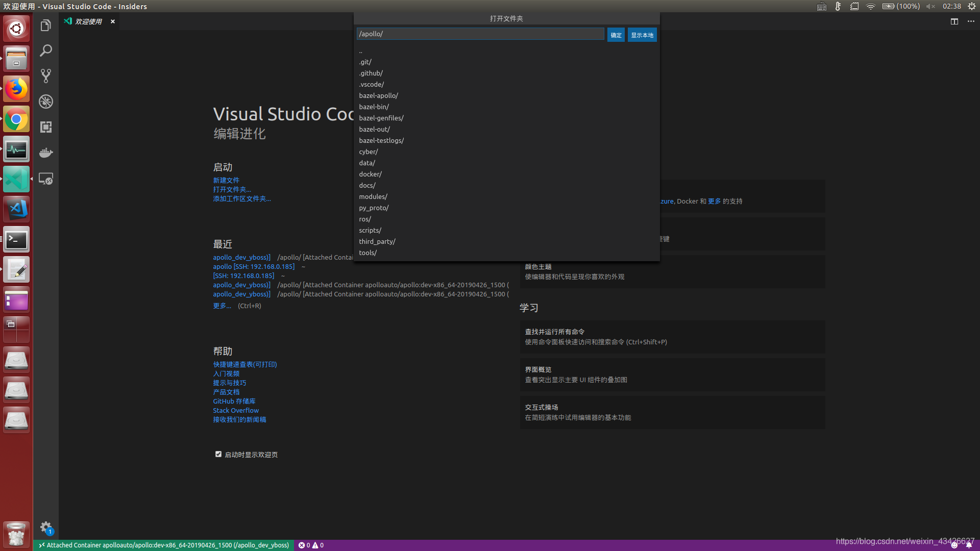Click the 添加工作区文件夹... link
The width and height of the screenshot is (980, 551).
(242, 199)
